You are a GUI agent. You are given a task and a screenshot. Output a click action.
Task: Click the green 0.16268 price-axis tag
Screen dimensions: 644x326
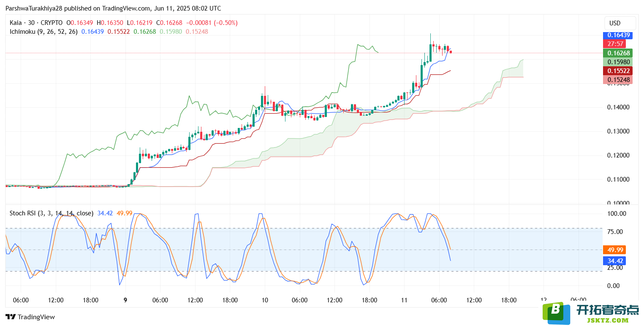pyautogui.click(x=617, y=53)
